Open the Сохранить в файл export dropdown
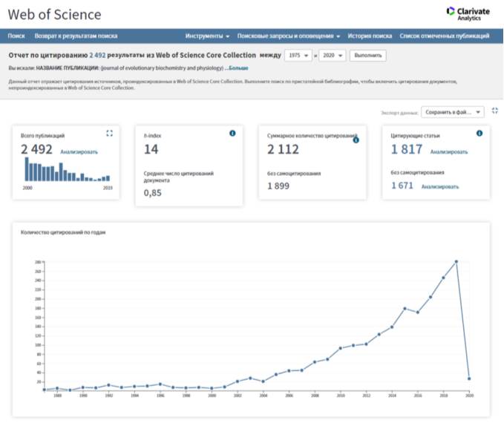The height and width of the screenshot is (423, 504). (453, 112)
